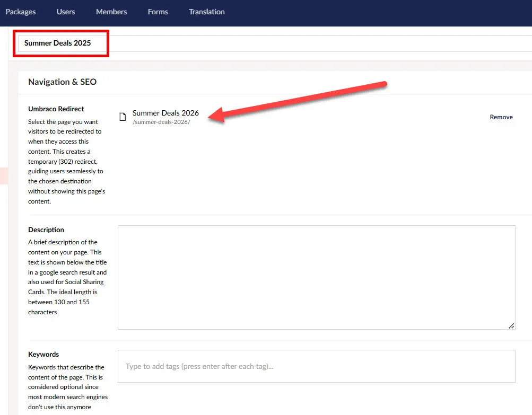
Task: Select the Summer Deals 2026 page link
Action: click(165, 113)
